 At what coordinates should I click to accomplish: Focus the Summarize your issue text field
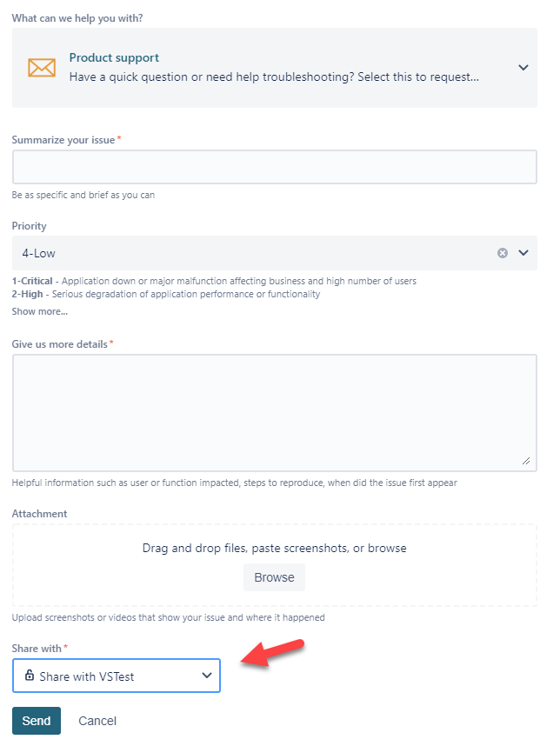pos(274,167)
